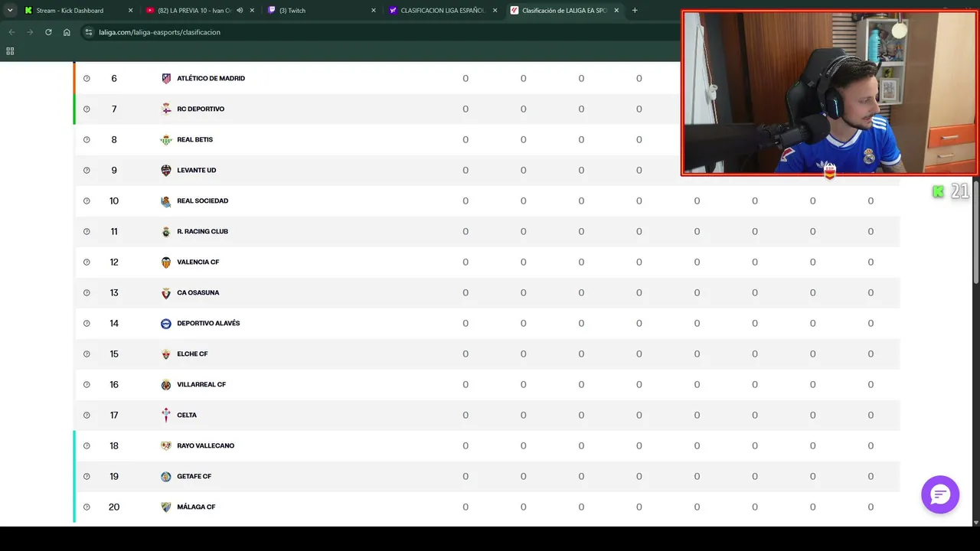980x551 pixels.
Task: Close the (3) Twitch tab
Action: (x=374, y=11)
